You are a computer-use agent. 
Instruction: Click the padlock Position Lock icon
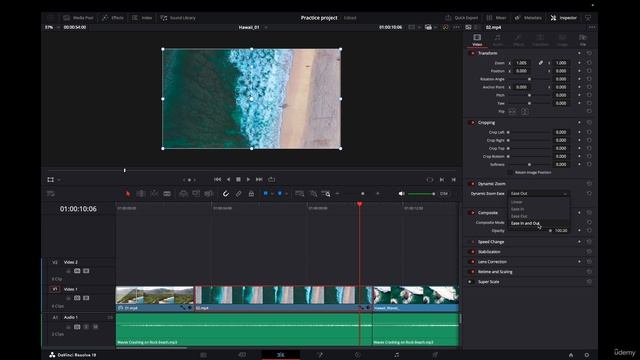(x=251, y=193)
